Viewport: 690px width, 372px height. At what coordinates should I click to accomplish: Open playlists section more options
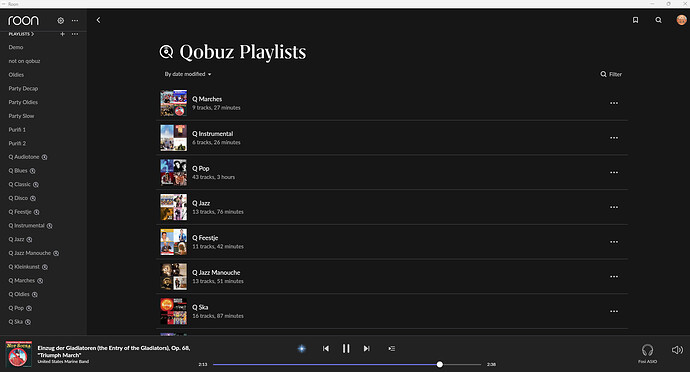pyautogui.click(x=75, y=34)
